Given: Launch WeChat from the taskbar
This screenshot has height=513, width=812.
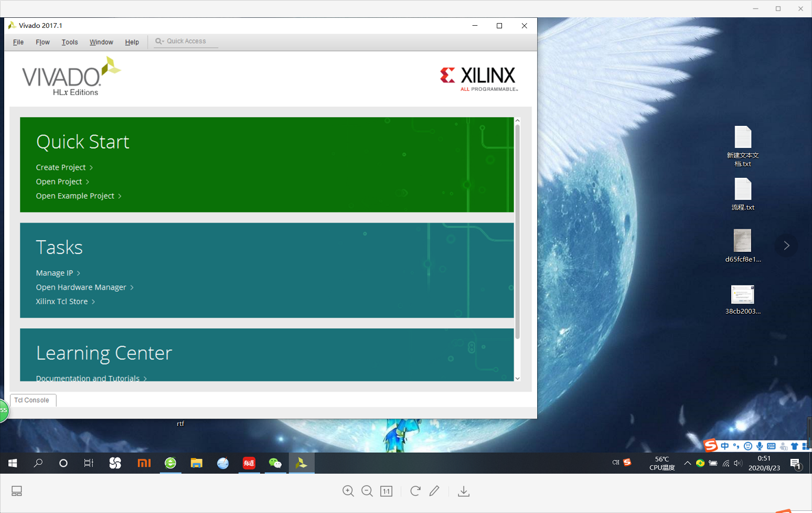Looking at the screenshot, I should (275, 463).
